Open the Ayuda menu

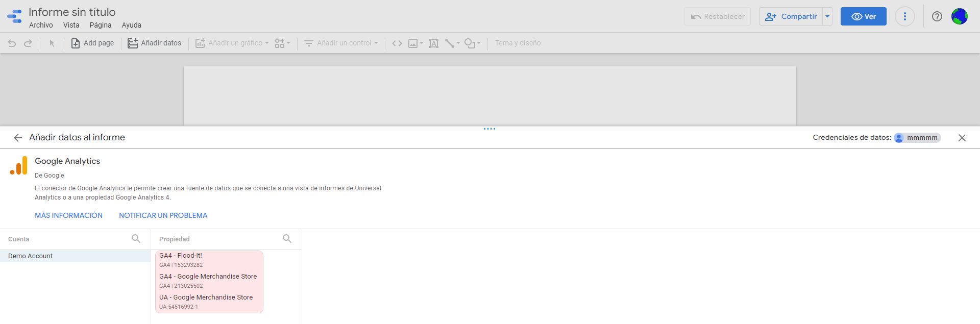131,25
